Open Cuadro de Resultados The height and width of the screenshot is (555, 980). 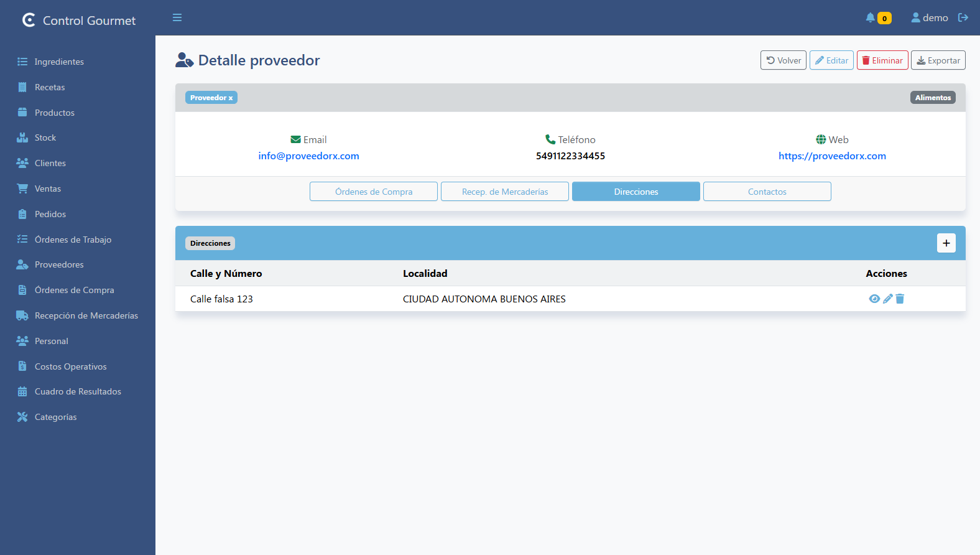78,391
